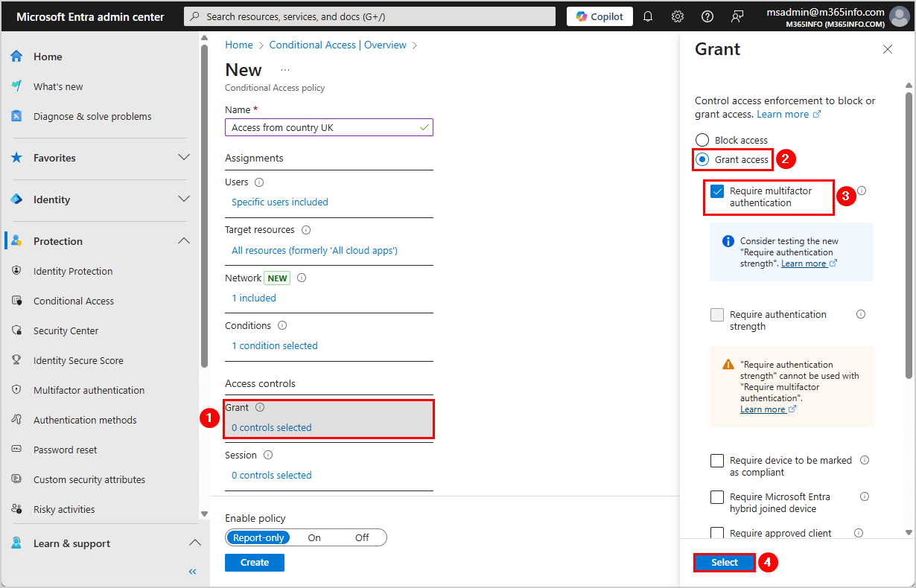Expand the Favorites section chevron
The width and height of the screenshot is (916, 588).
[x=184, y=158]
